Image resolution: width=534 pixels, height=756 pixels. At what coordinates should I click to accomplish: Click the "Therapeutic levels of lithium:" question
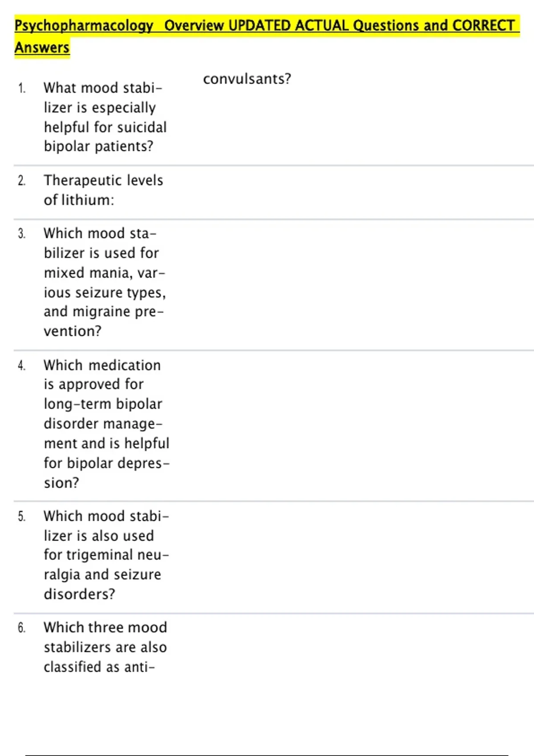point(103,190)
